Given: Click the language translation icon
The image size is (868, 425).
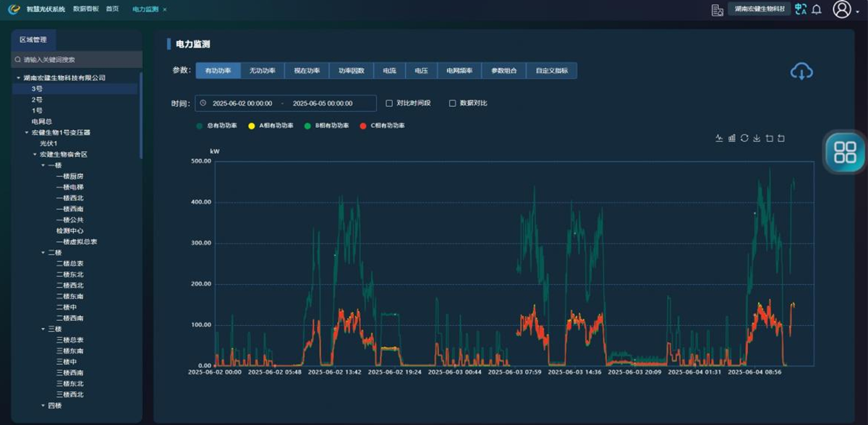Looking at the screenshot, I should [x=800, y=9].
